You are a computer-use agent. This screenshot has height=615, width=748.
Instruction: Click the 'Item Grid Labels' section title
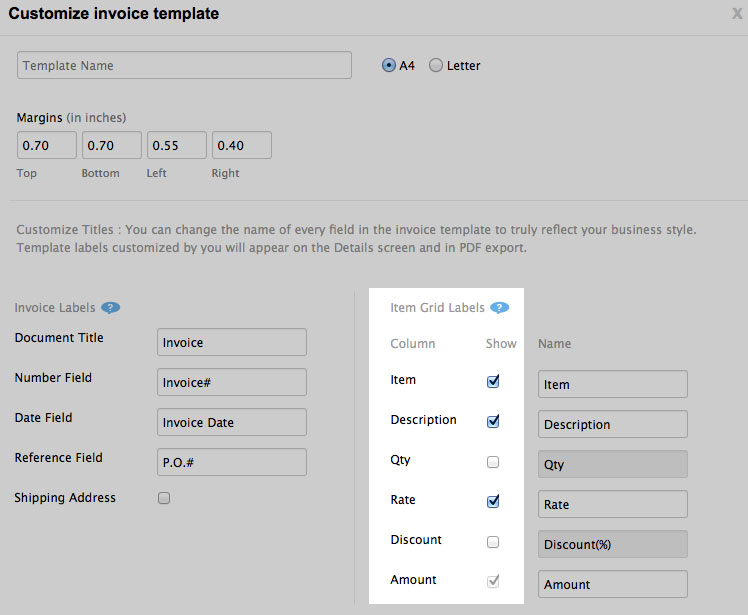pos(437,308)
